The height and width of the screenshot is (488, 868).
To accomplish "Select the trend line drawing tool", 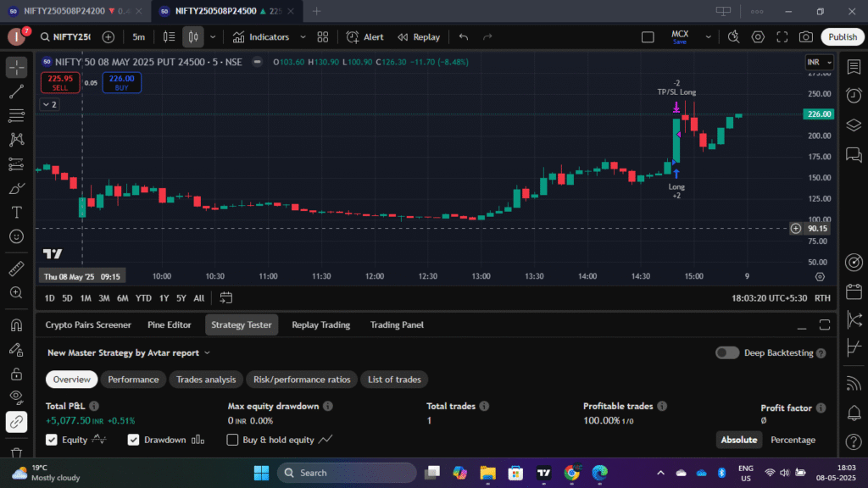I will pyautogui.click(x=17, y=91).
